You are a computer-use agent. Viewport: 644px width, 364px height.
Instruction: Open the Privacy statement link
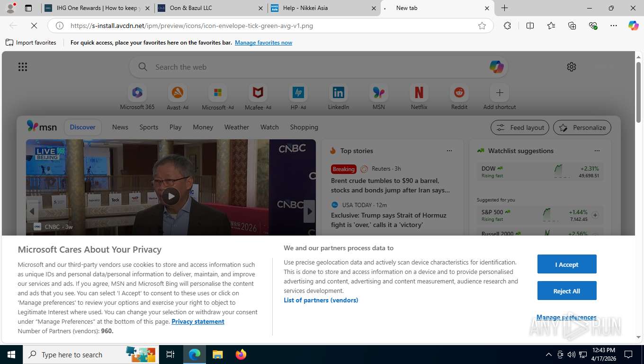[x=198, y=321]
